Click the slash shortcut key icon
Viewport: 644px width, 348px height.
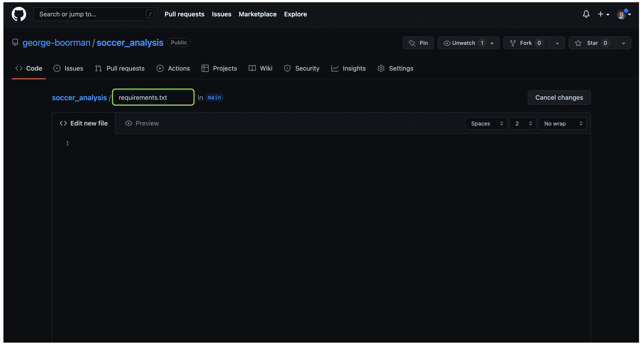(150, 14)
